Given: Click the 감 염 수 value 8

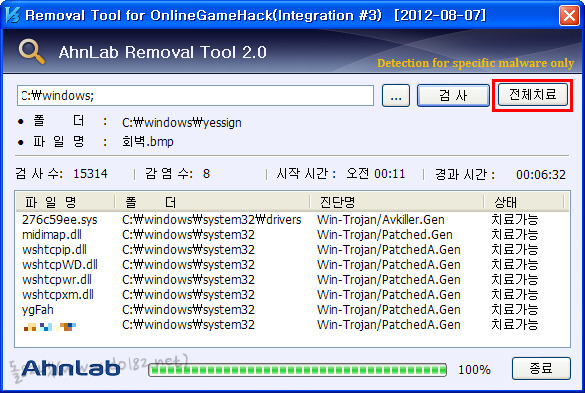Looking at the screenshot, I should pos(206,174).
